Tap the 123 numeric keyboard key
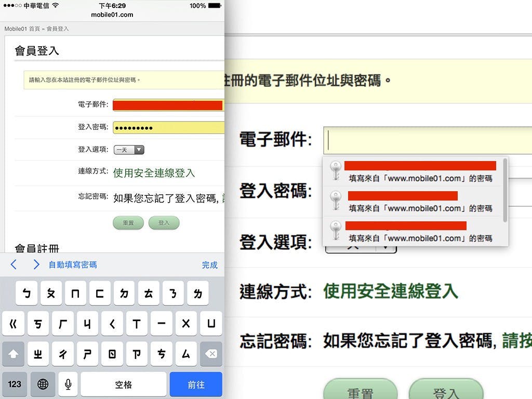This screenshot has width=532, height=399. click(x=14, y=384)
